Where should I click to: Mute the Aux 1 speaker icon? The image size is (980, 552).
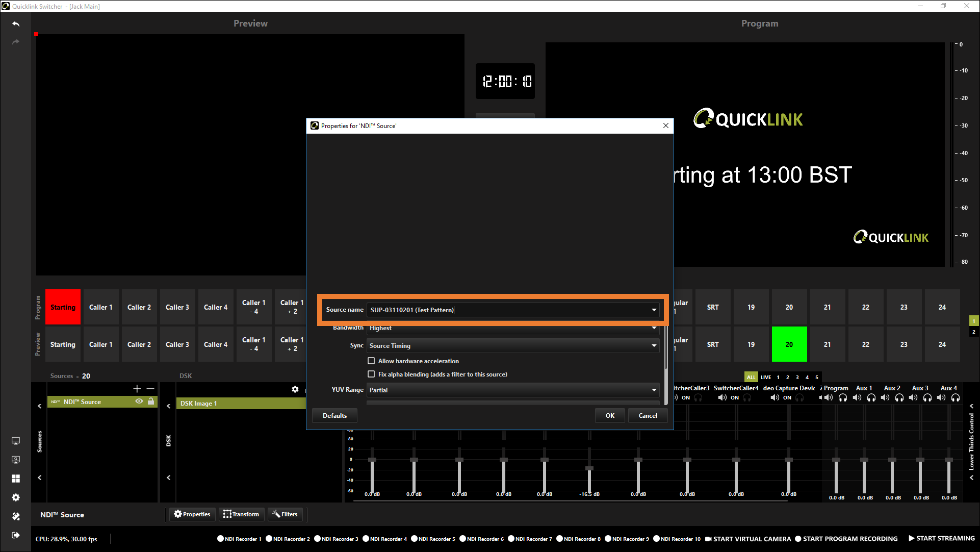(857, 397)
